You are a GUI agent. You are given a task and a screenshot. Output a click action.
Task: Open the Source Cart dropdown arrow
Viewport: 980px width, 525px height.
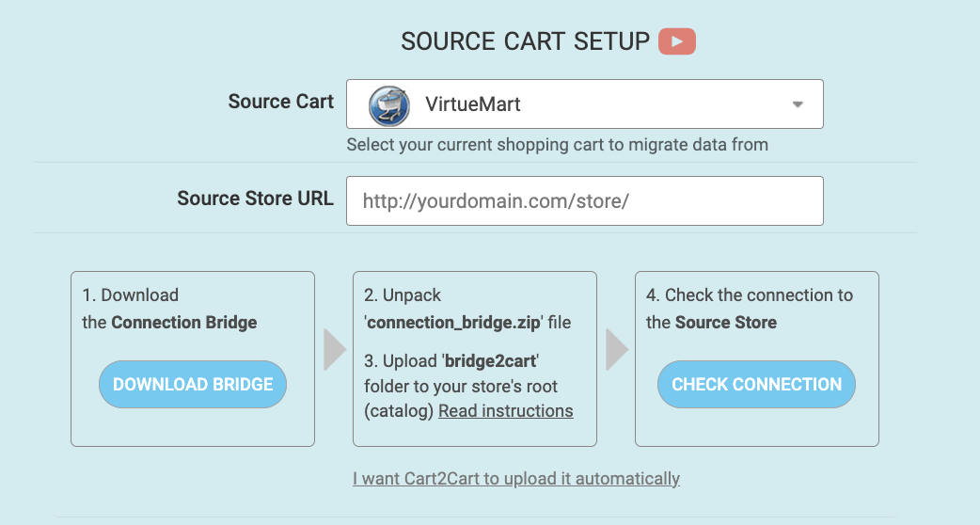[x=798, y=104]
